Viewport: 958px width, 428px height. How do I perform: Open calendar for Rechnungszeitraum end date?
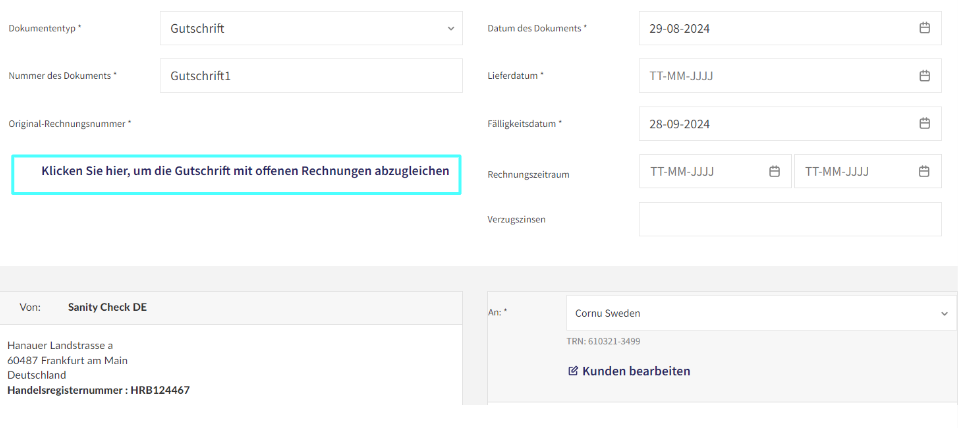pos(924,171)
